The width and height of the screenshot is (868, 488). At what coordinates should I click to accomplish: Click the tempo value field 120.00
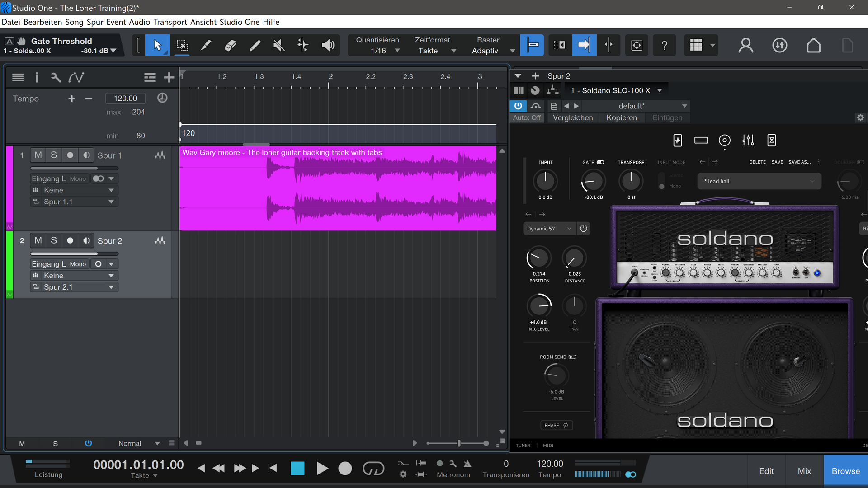[x=125, y=98]
